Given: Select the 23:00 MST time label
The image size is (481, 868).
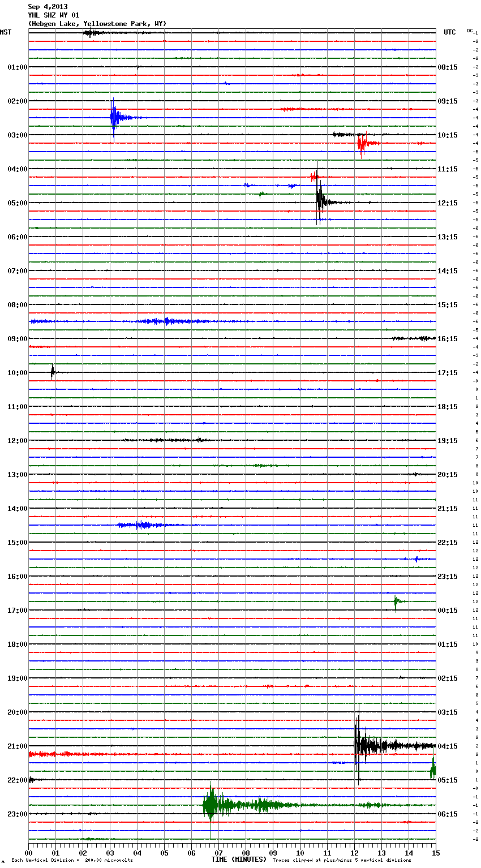Looking at the screenshot, I should [18, 814].
